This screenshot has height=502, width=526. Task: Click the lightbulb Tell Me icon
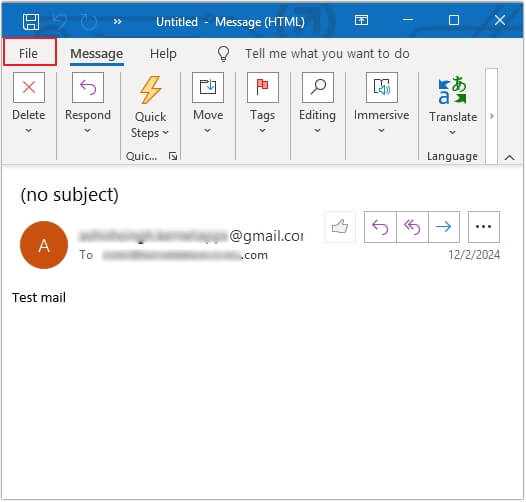(x=223, y=54)
